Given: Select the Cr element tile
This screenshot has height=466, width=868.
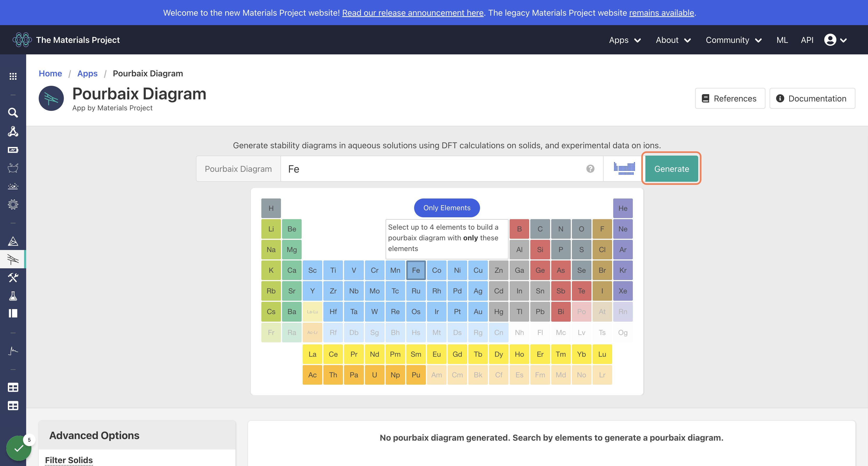Looking at the screenshot, I should (x=374, y=270).
